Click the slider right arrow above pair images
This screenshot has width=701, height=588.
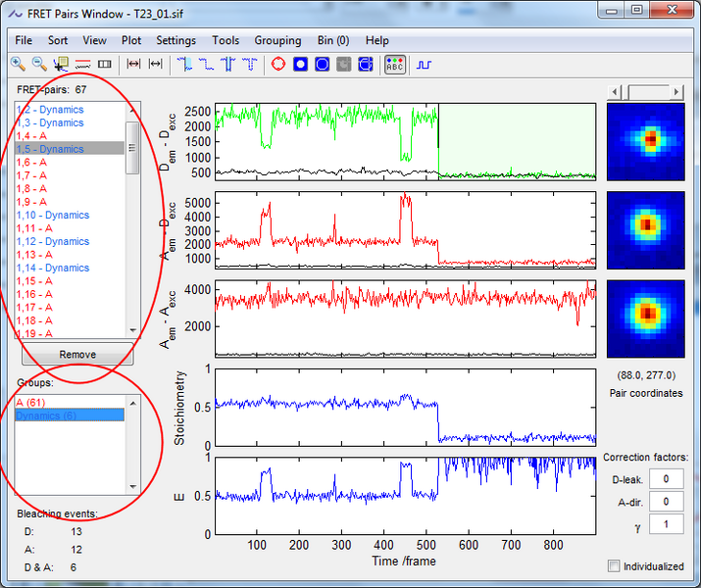click(x=676, y=91)
